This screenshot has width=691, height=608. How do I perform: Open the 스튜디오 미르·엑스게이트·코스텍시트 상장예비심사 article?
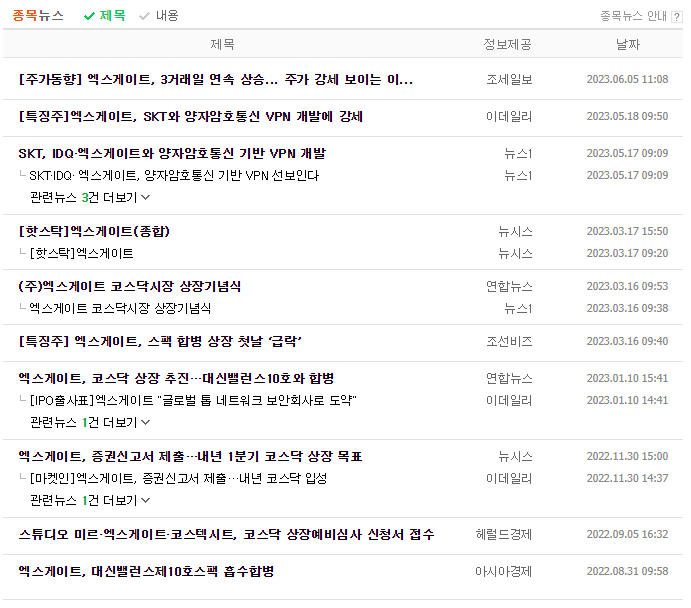click(226, 534)
